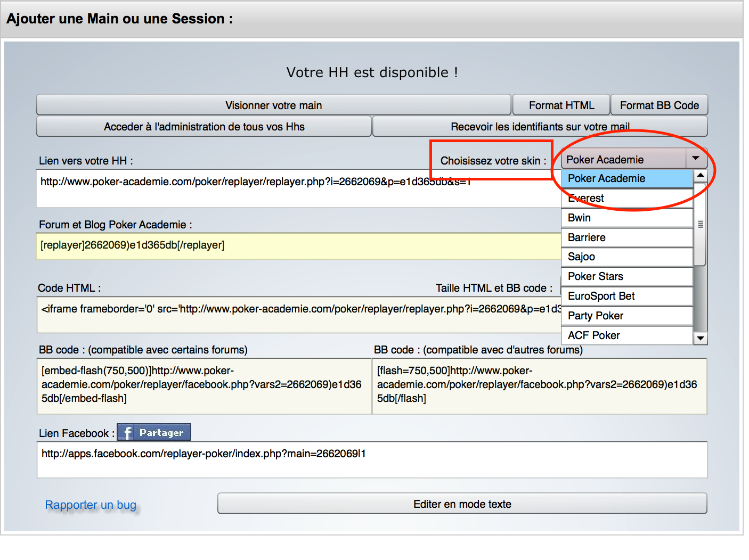Click the Editer en mode texte button
749x560 pixels.
462,504
